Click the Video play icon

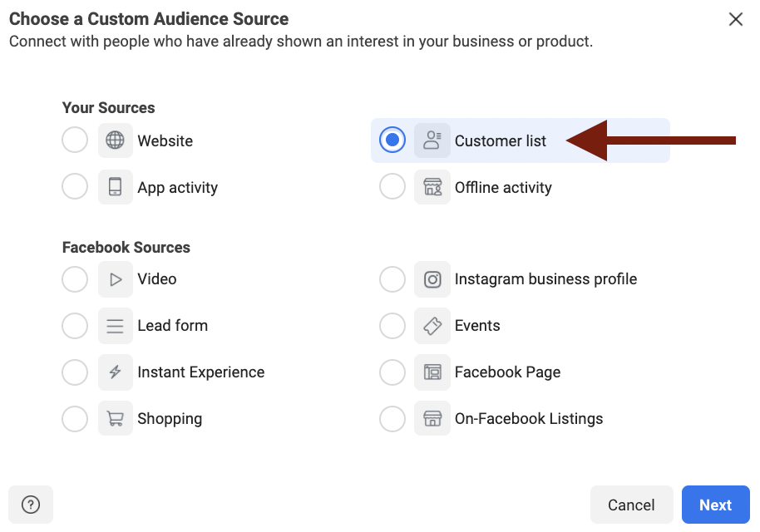coord(116,279)
